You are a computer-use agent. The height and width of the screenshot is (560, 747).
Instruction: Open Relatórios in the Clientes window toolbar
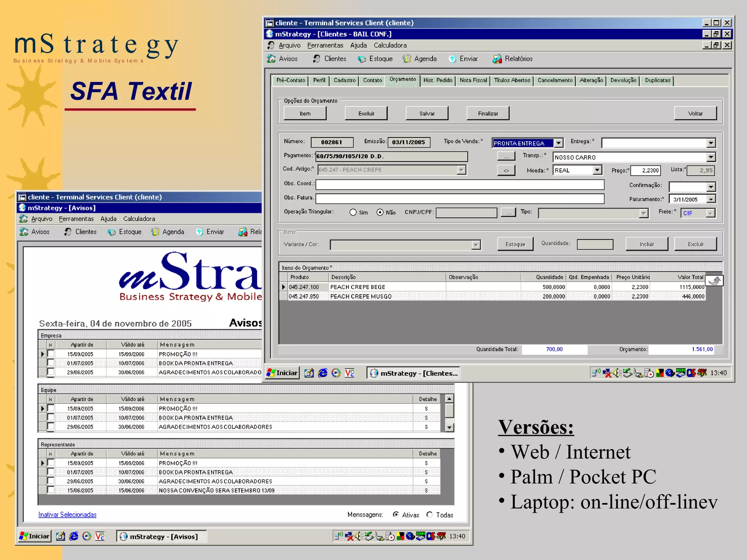click(512, 59)
